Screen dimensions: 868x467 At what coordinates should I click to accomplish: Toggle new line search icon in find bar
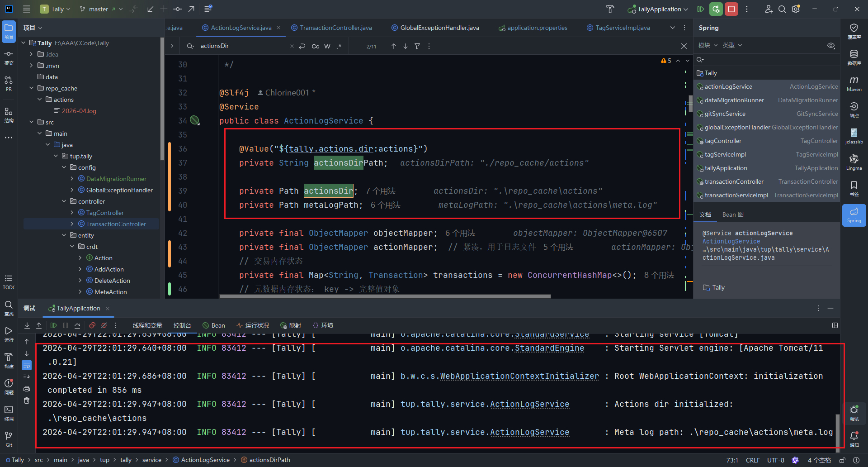(302, 46)
